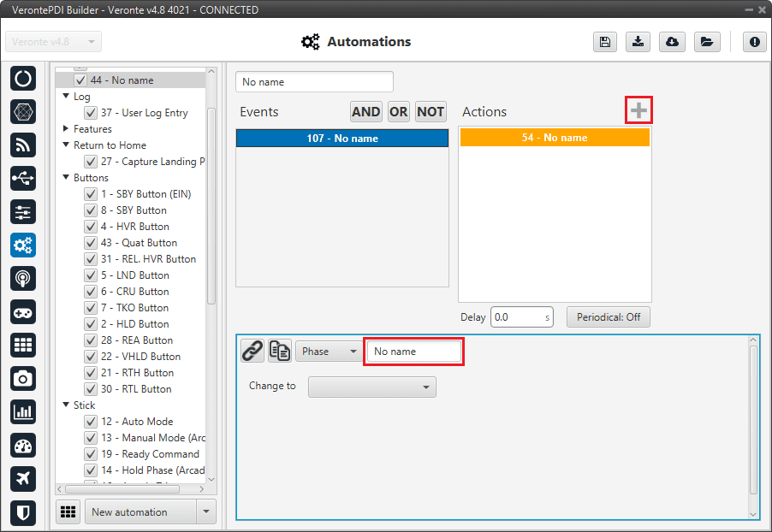
Task: Click the exclamation feedback icon
Action: click(754, 42)
